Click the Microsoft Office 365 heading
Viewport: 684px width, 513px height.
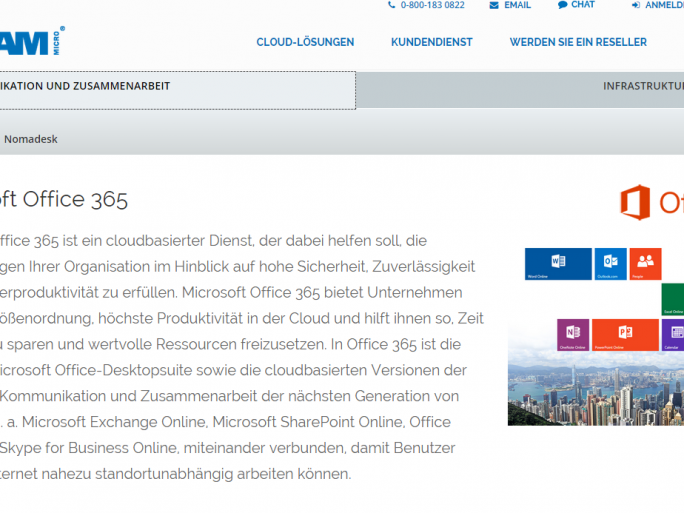click(x=64, y=199)
